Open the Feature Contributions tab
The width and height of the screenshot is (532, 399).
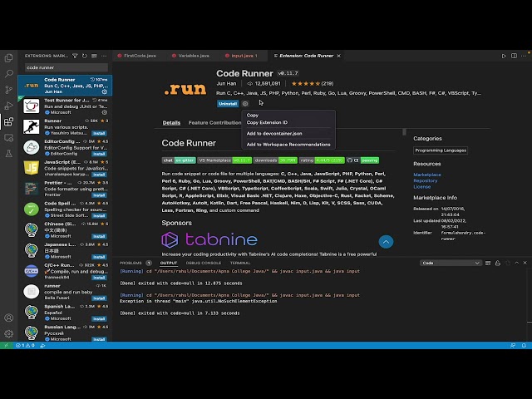pos(214,123)
